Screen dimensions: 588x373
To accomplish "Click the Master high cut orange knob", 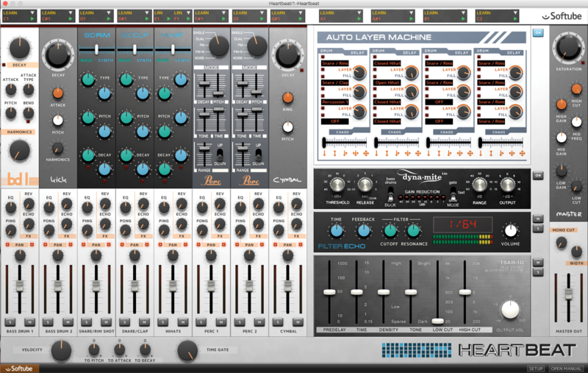I will click(x=576, y=89).
